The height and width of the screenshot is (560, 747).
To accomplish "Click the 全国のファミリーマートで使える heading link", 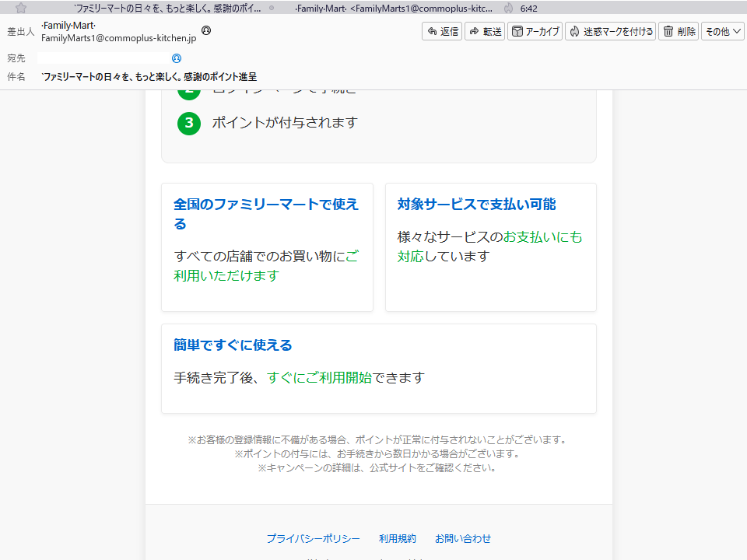I will [265, 204].
